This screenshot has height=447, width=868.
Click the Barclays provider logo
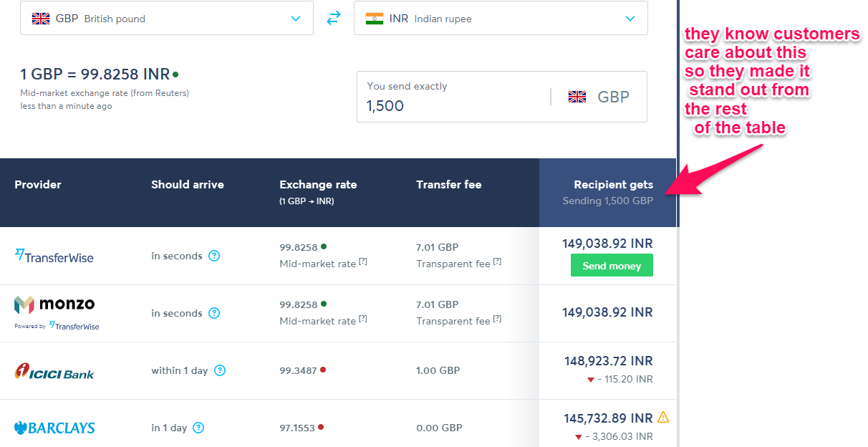(54, 428)
